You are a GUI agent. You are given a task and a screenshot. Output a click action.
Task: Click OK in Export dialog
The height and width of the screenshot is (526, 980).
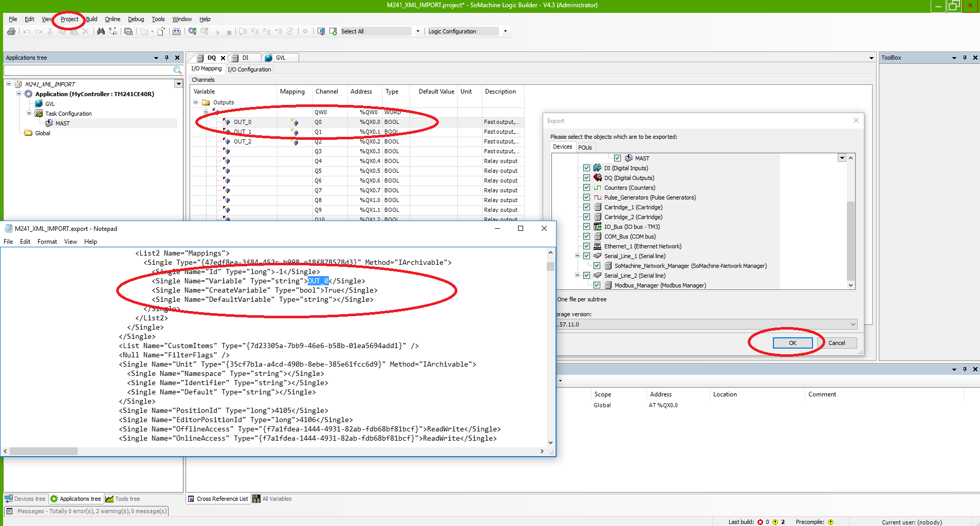(x=792, y=343)
